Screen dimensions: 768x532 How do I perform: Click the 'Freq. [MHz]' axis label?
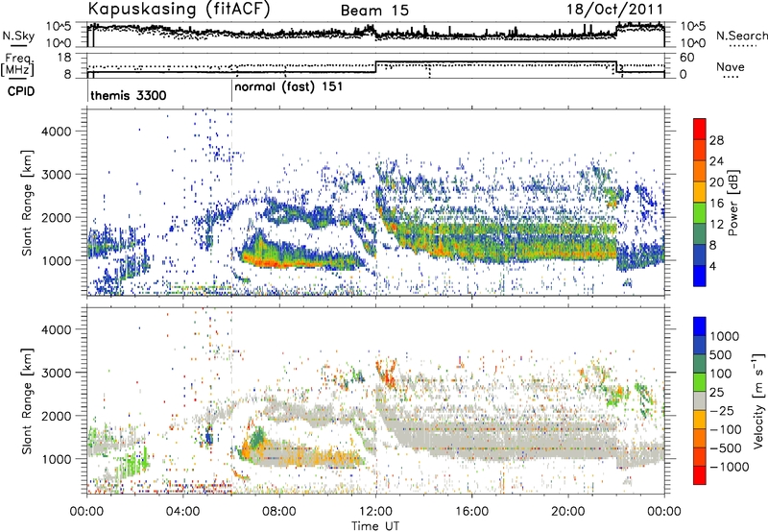[x=19, y=64]
